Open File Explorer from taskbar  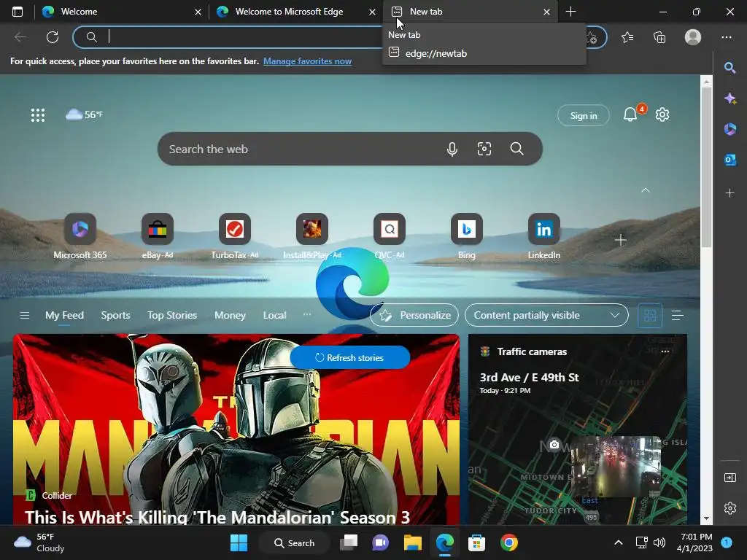point(413,542)
